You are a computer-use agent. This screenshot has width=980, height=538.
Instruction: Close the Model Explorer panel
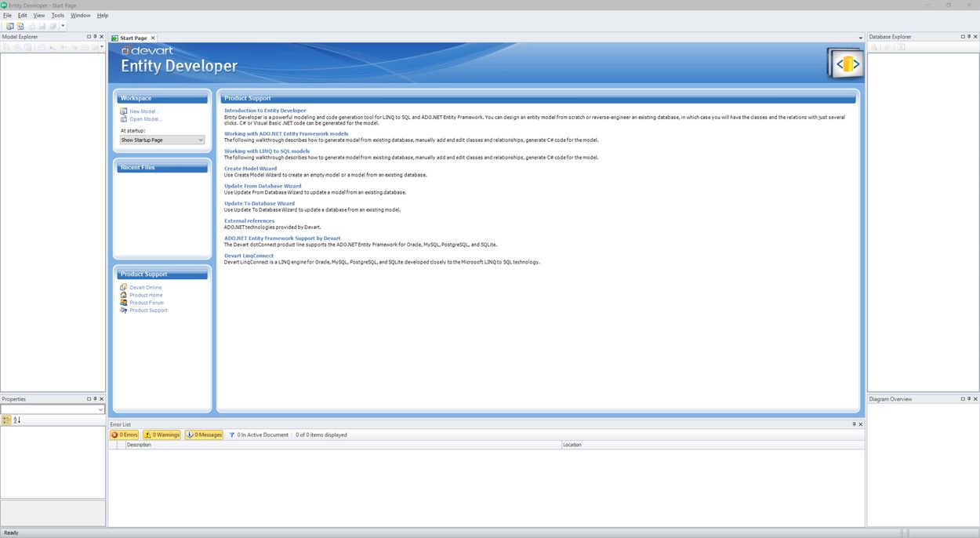coord(102,37)
